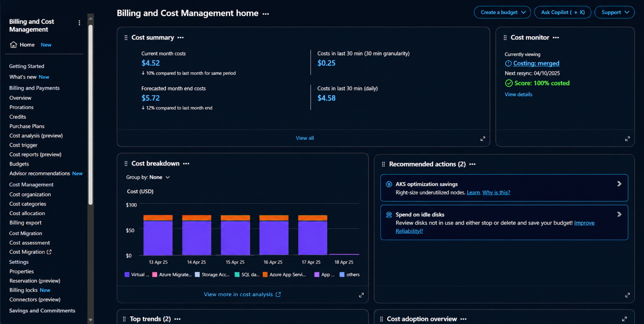Open Reservation (preview) in sidebar

tap(35, 281)
